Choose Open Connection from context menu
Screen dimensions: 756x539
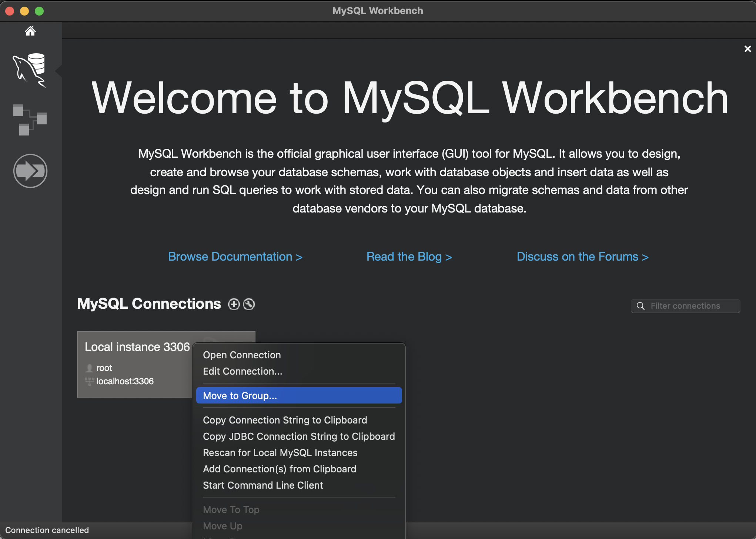pyautogui.click(x=242, y=355)
